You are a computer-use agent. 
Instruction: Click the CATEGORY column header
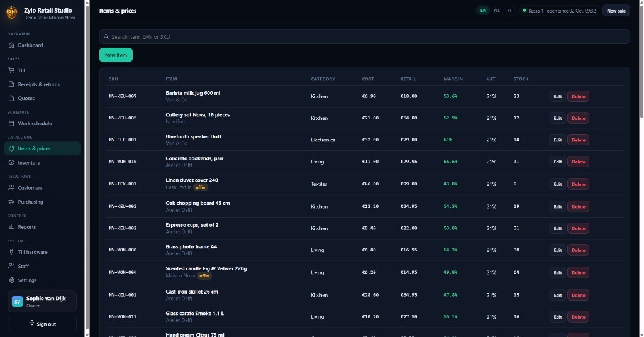coord(323,79)
